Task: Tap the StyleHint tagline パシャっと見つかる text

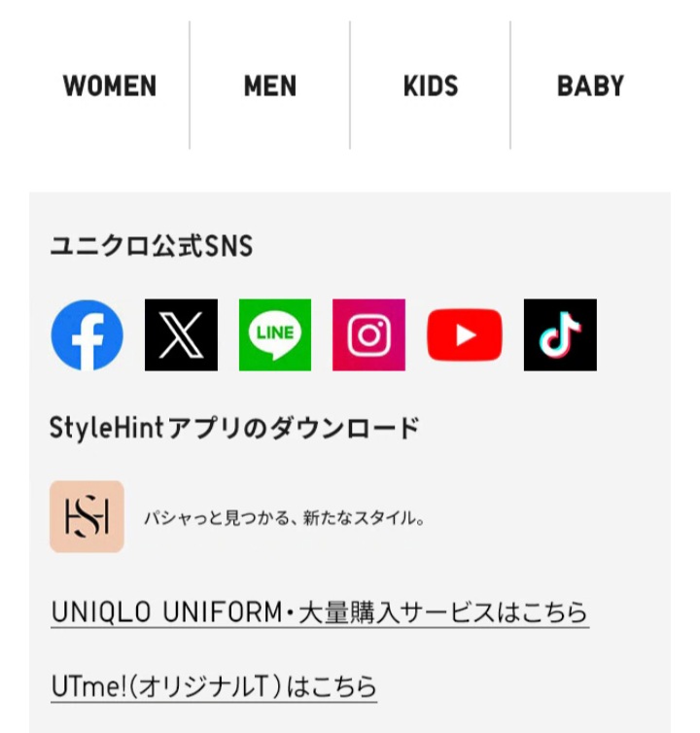Action: pyautogui.click(x=284, y=518)
